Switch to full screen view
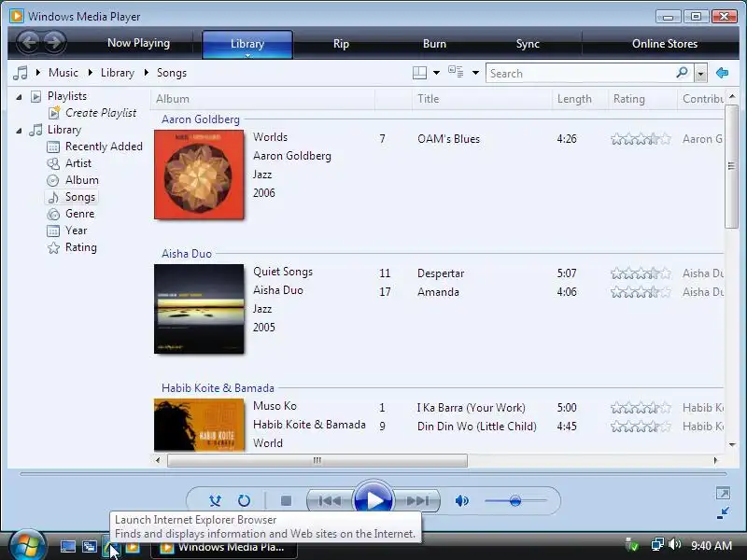The height and width of the screenshot is (560, 747). [723, 493]
